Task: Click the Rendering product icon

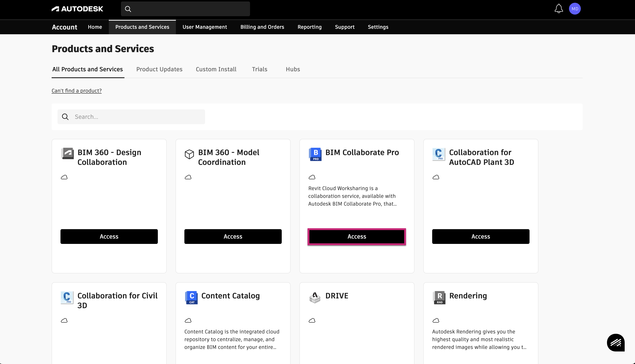Action: [439, 297]
